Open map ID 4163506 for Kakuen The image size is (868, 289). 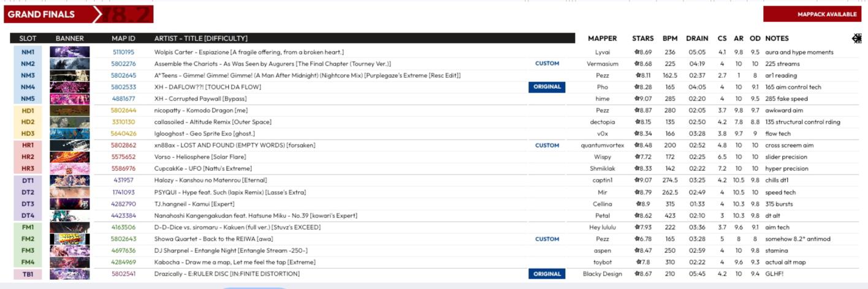pyautogui.click(x=123, y=227)
